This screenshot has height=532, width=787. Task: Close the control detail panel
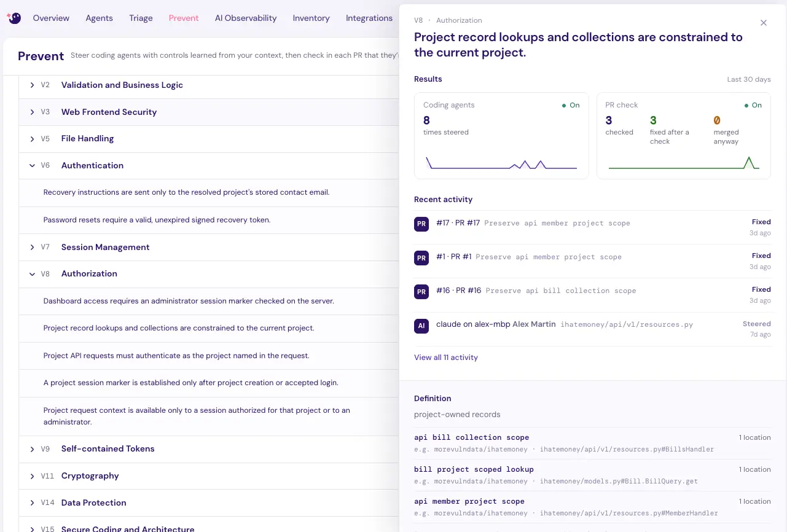[x=764, y=23]
